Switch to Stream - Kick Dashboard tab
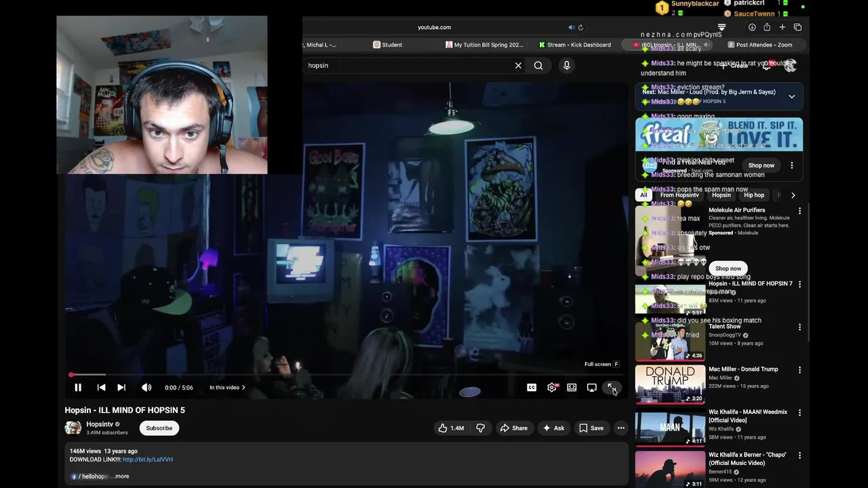 575,45
